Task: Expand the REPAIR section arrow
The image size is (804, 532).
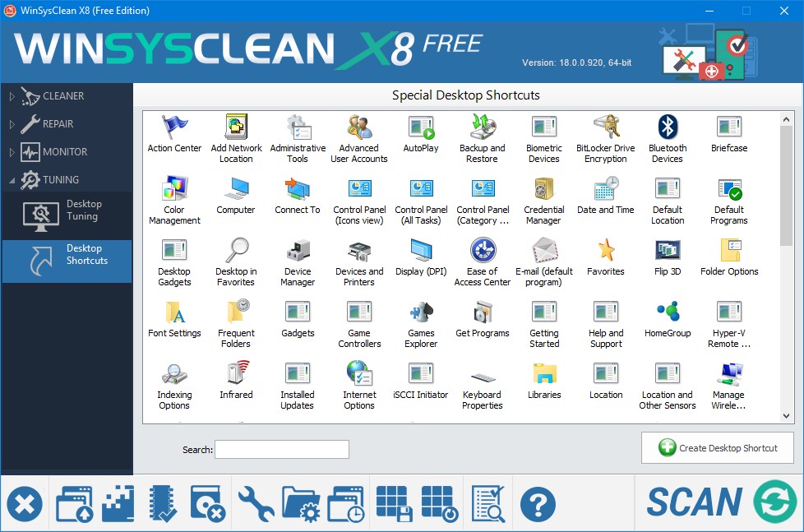Action: pos(12,123)
